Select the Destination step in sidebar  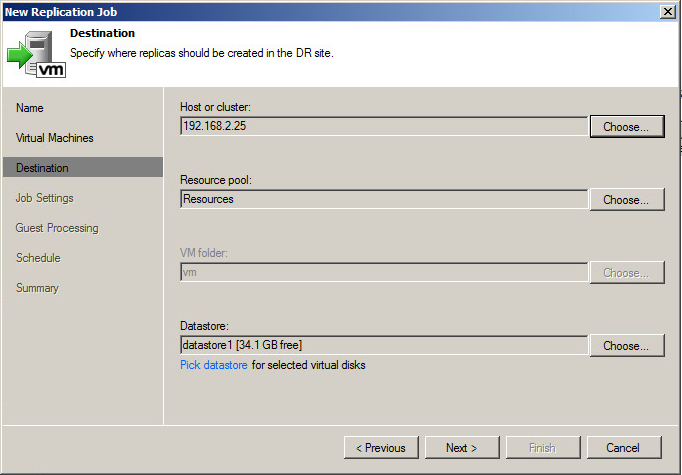83,167
